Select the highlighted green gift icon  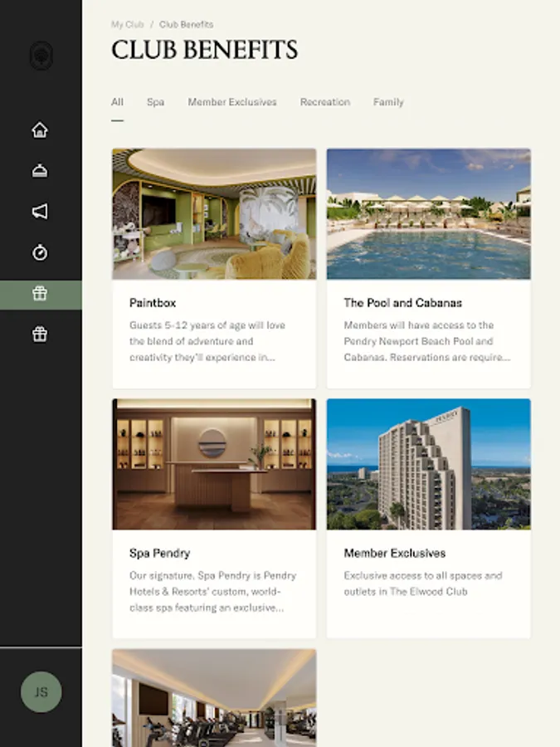(41, 294)
